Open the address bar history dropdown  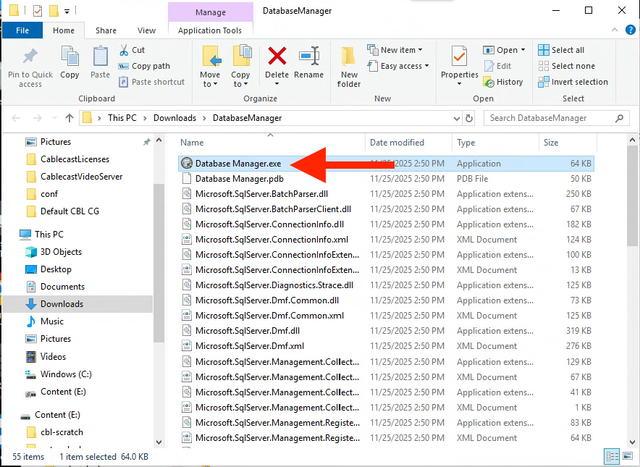457,118
